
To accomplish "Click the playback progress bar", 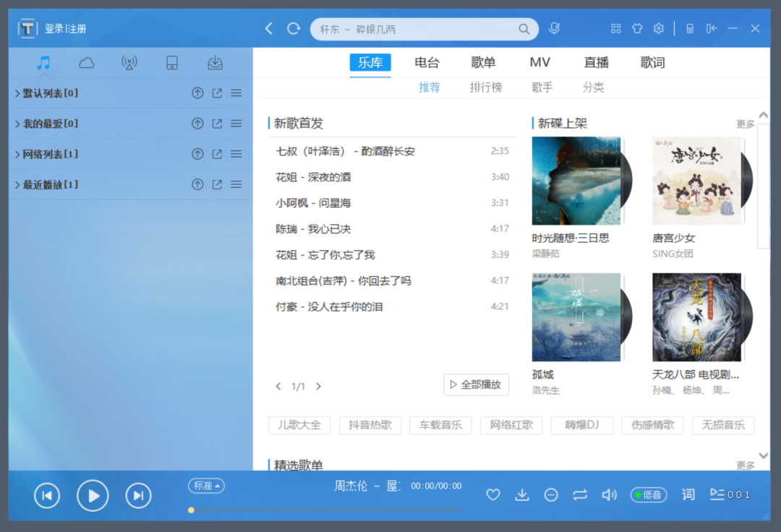I will coord(325,510).
